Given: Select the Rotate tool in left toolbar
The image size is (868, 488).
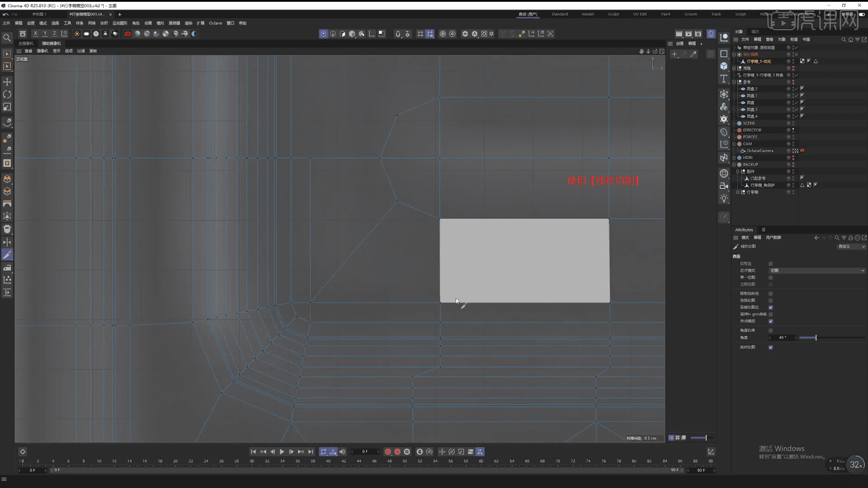Looking at the screenshot, I should click(x=7, y=94).
